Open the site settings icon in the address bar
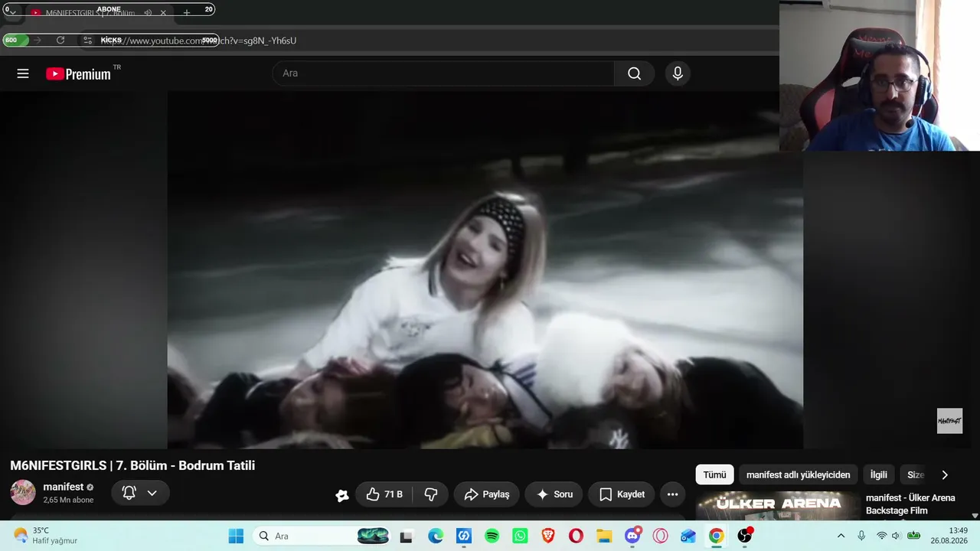 (x=88, y=41)
